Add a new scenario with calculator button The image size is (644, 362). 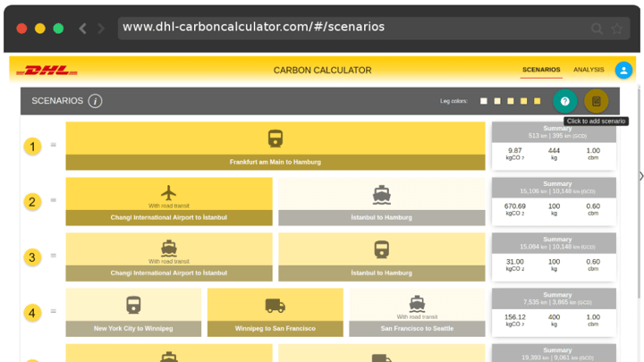[596, 101]
